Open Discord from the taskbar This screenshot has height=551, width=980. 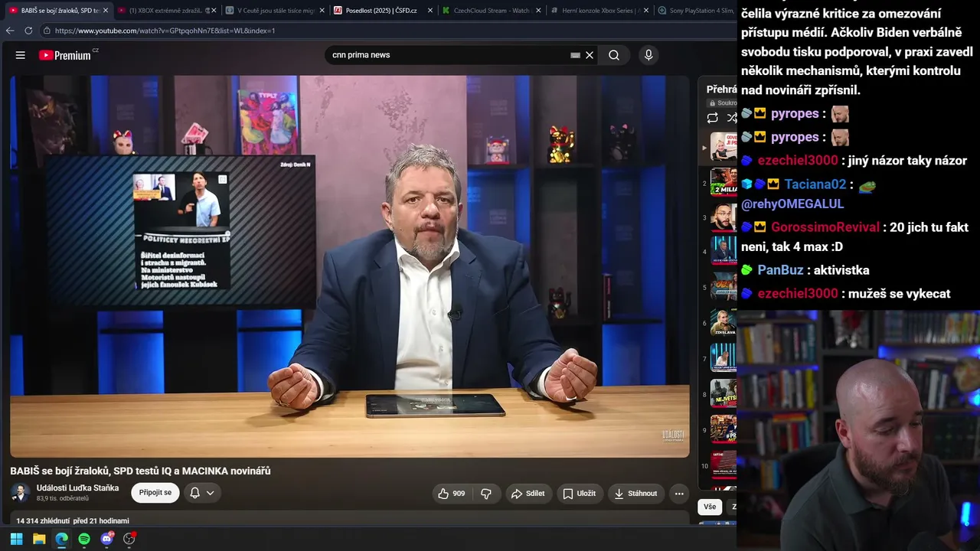coord(107,539)
